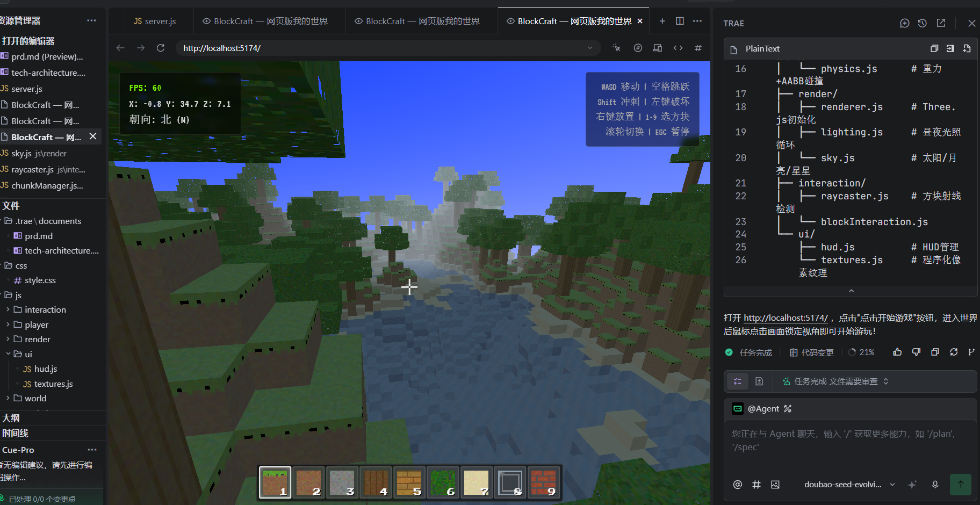Collapse the PlainText code block
This screenshot has width=980, height=505.
851,291
